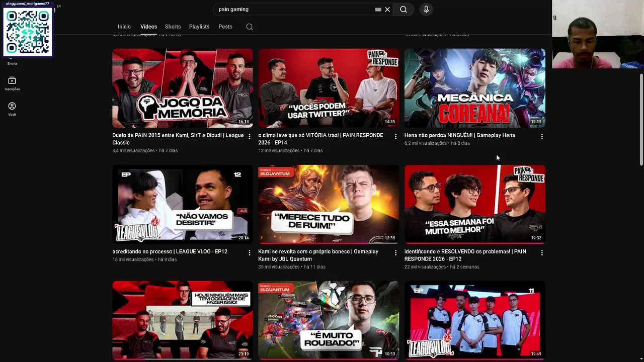Play the 'VOCÊS PODEM USAR TWITTER?' thumbnail

click(x=329, y=88)
